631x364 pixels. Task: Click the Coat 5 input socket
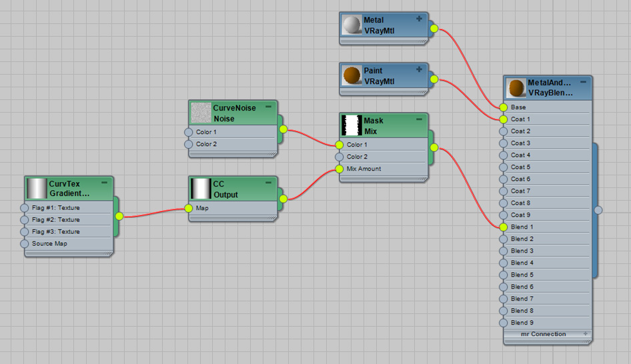coord(504,167)
